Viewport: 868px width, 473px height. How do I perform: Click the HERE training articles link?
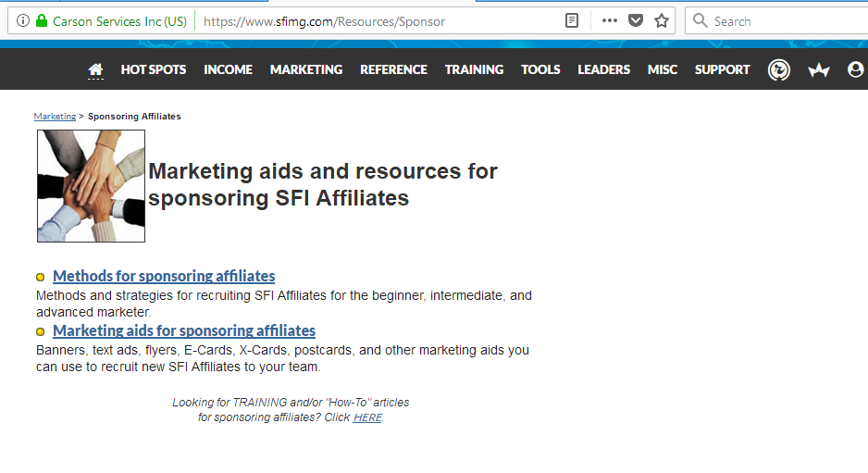pos(367,417)
